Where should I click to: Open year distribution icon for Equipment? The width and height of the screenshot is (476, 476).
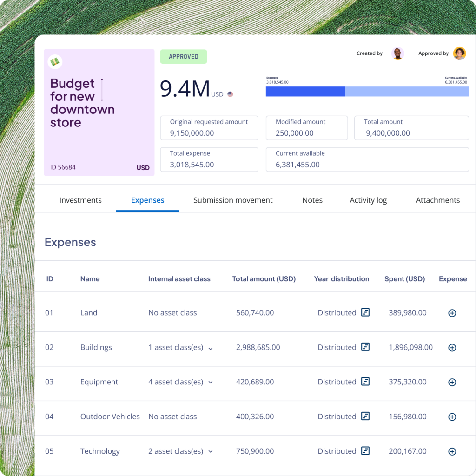click(365, 382)
